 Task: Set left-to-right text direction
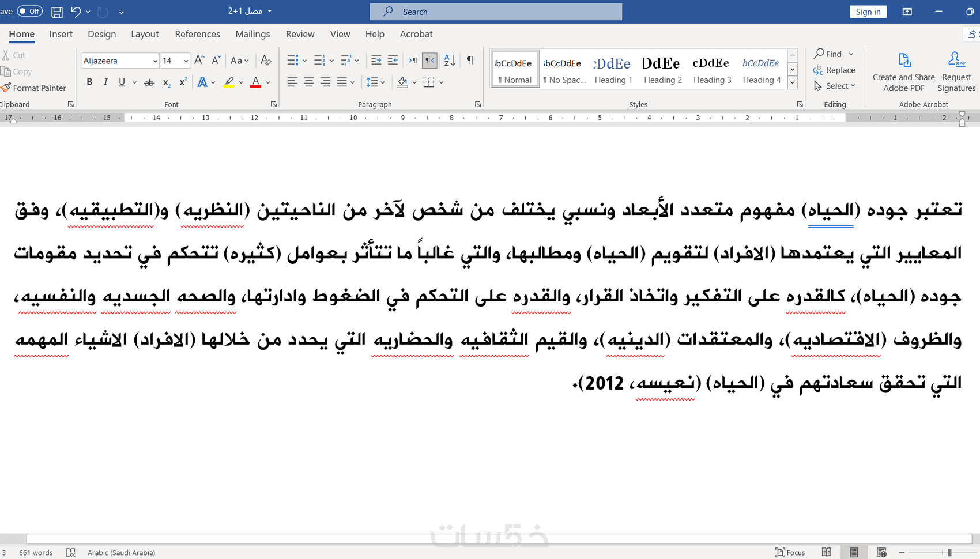413,60
